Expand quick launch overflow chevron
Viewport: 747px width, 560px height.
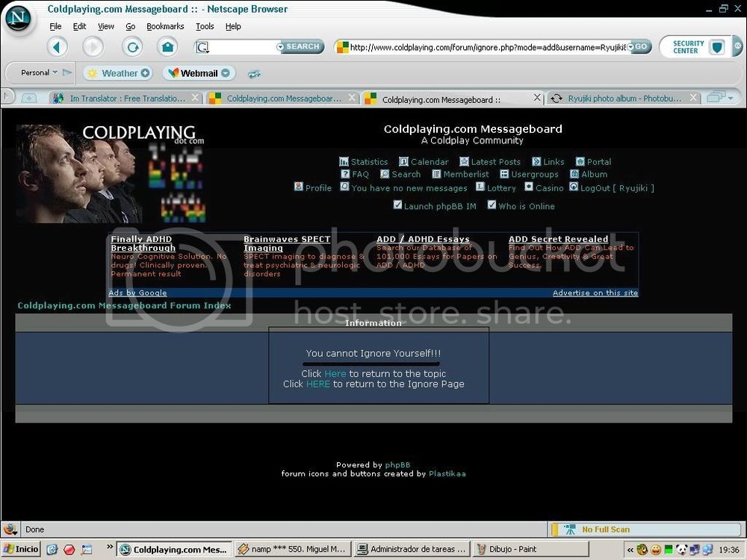pyautogui.click(x=110, y=547)
